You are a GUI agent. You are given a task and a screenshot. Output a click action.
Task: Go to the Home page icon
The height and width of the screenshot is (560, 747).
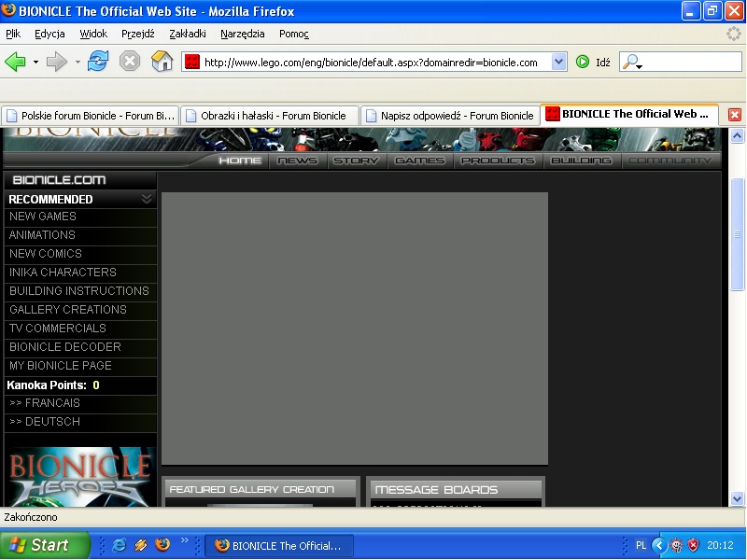162,62
